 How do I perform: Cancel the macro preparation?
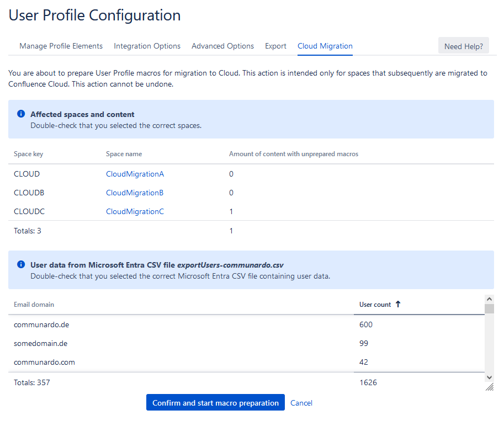tap(301, 403)
